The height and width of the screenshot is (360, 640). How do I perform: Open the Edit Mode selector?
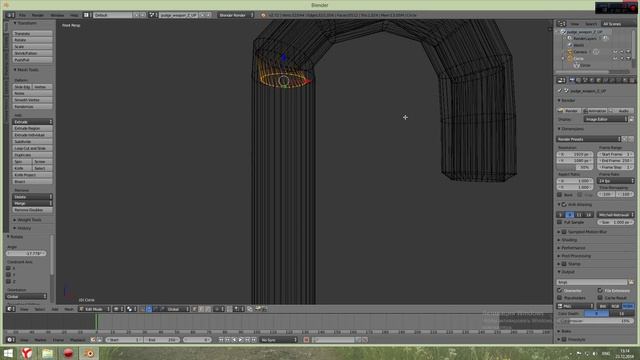coord(94,309)
